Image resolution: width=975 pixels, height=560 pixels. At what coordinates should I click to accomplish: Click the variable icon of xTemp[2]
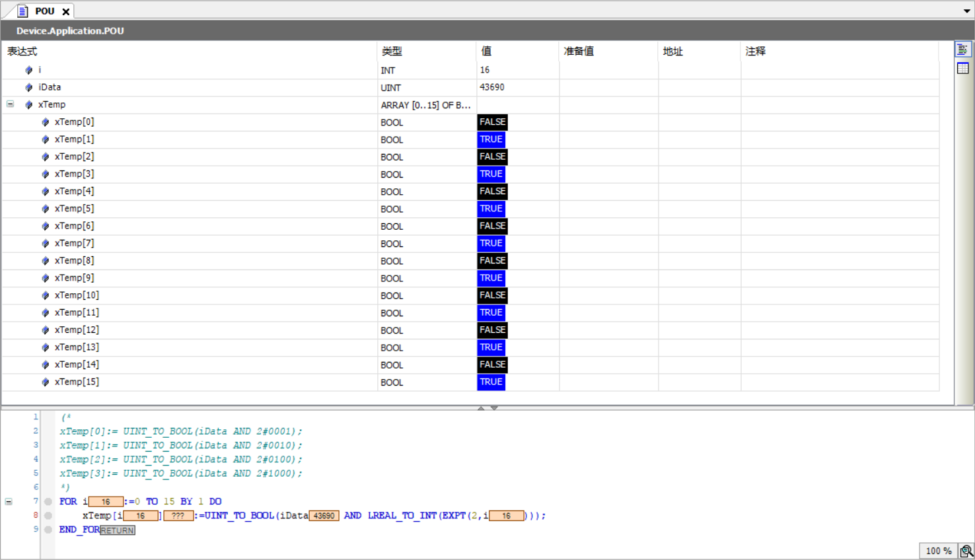click(x=46, y=157)
